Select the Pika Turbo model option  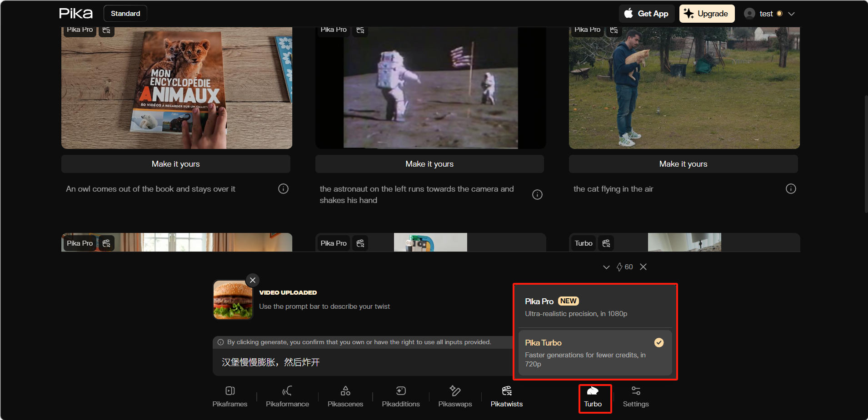[x=595, y=353]
